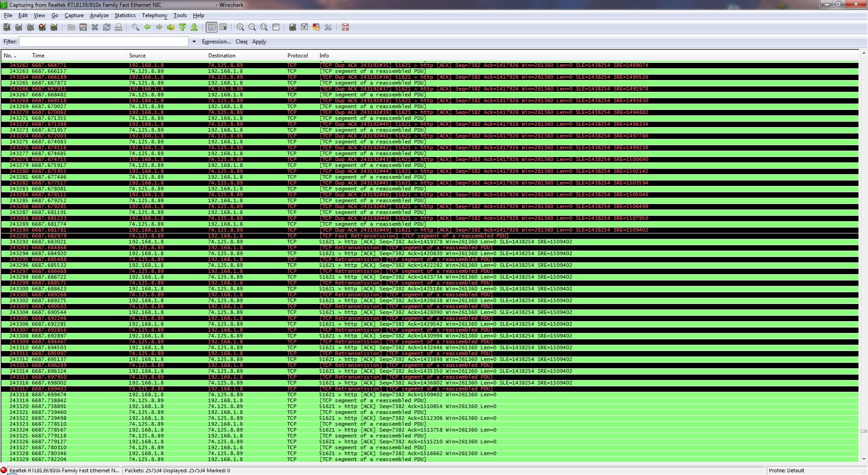Open the coloring rules editor

pos(316,28)
